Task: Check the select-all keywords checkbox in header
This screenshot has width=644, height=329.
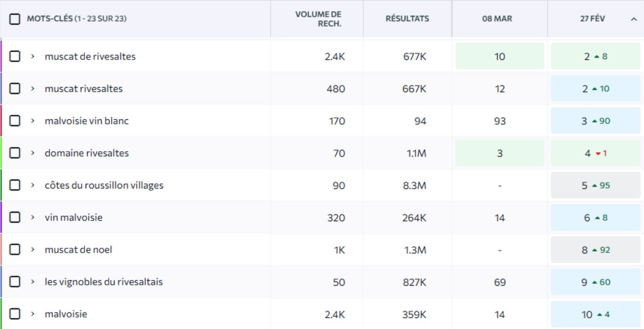Action: 15,19
